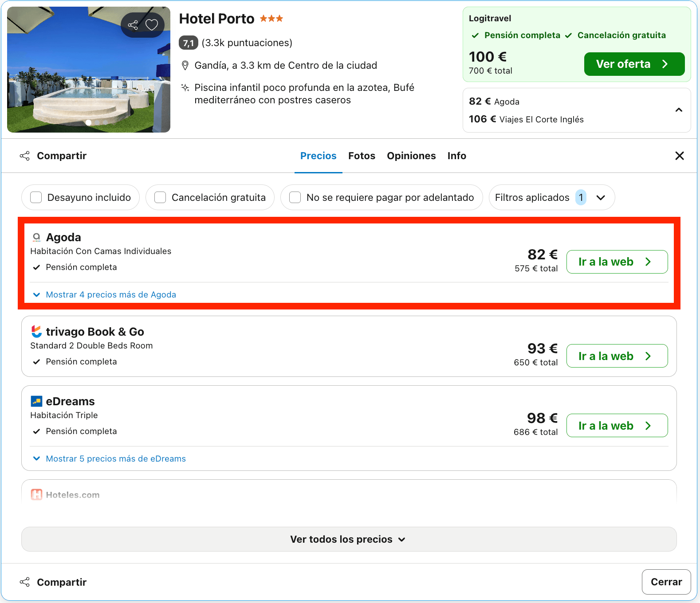700x603 pixels.
Task: Click the sparkle highlights icon by Piscina infantil
Action: coord(185,87)
